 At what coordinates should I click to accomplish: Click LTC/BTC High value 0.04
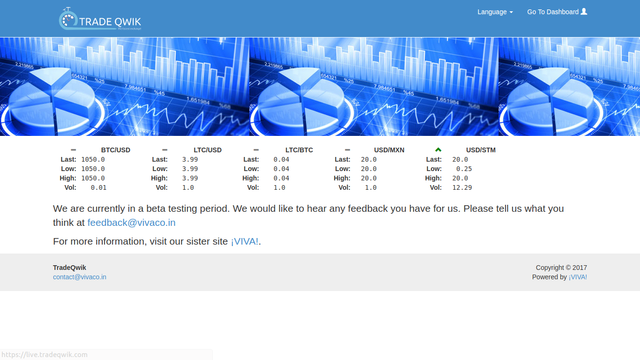tap(281, 178)
